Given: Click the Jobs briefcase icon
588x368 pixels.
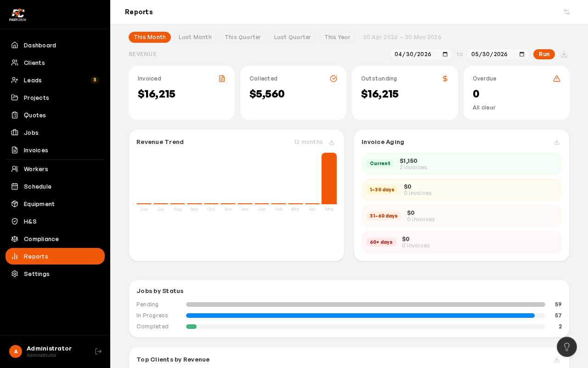Looking at the screenshot, I should (x=15, y=132).
